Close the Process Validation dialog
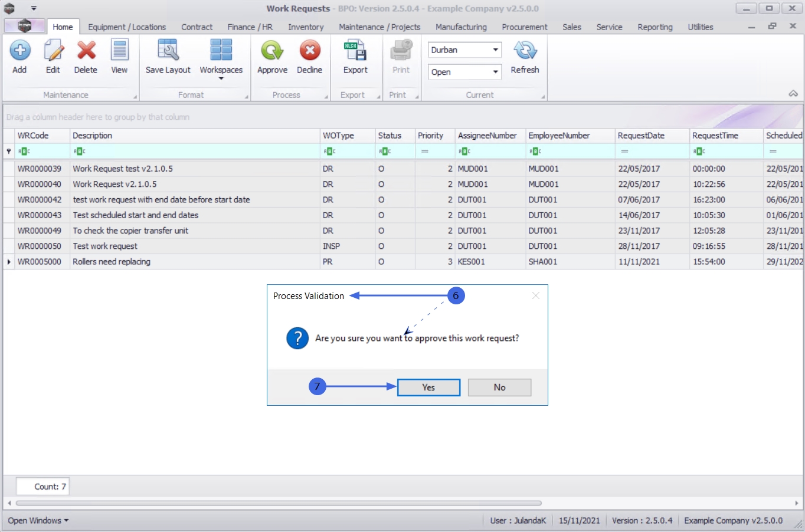This screenshot has height=532, width=805. click(535, 295)
